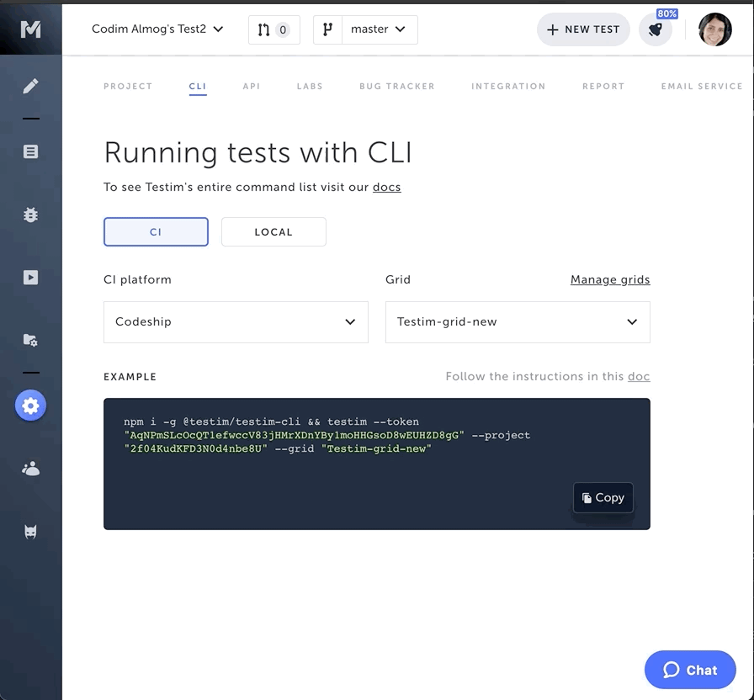Click the NEW TEST button
Viewport: 754px width, 700px height.
583,29
